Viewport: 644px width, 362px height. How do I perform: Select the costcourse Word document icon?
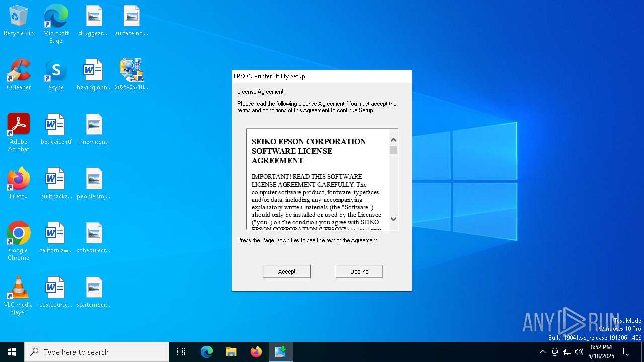click(x=56, y=293)
